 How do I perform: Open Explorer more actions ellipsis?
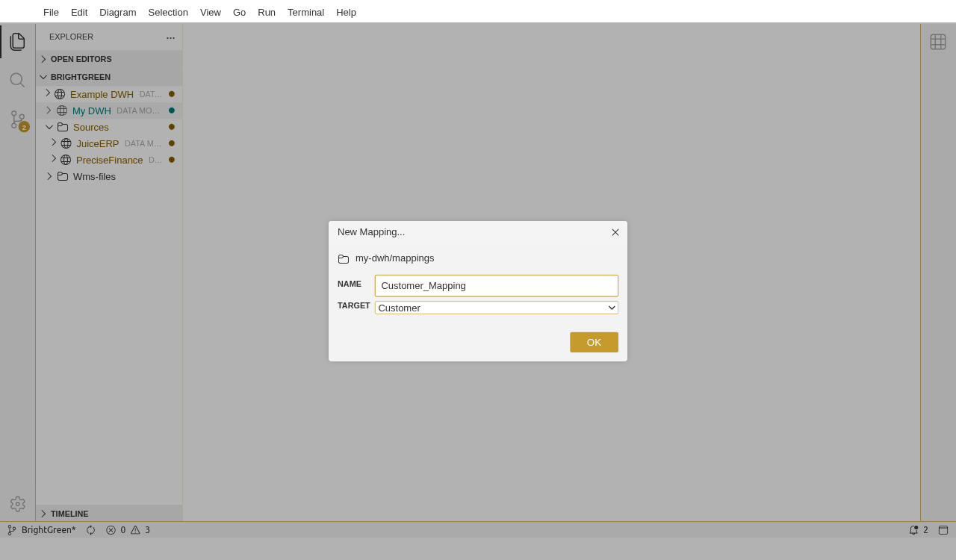[170, 37]
